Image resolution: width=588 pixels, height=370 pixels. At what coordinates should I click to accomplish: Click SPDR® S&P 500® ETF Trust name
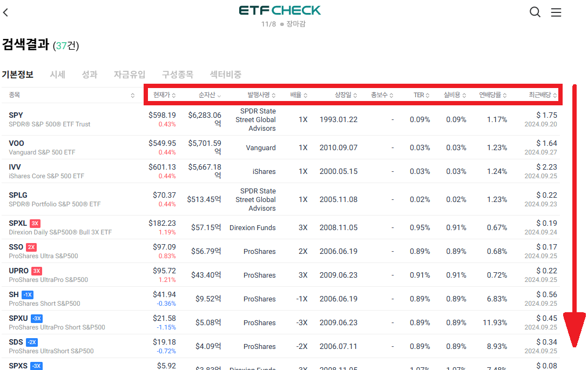click(50, 124)
